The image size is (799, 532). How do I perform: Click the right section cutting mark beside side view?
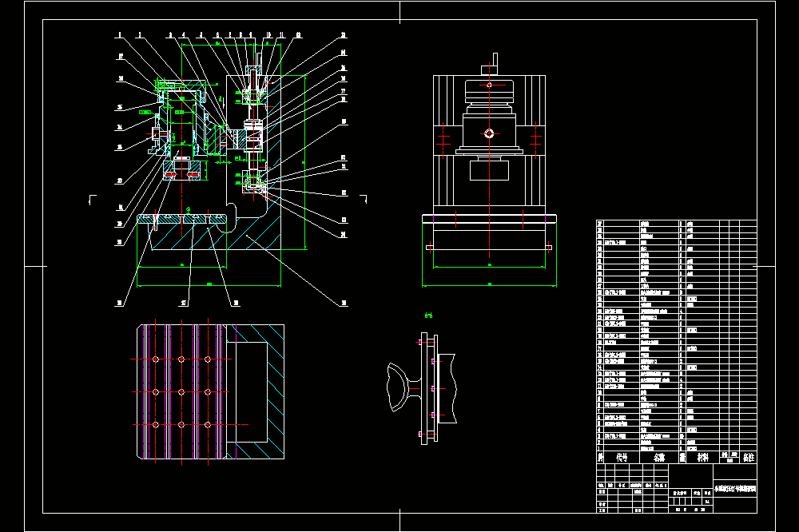click(364, 199)
